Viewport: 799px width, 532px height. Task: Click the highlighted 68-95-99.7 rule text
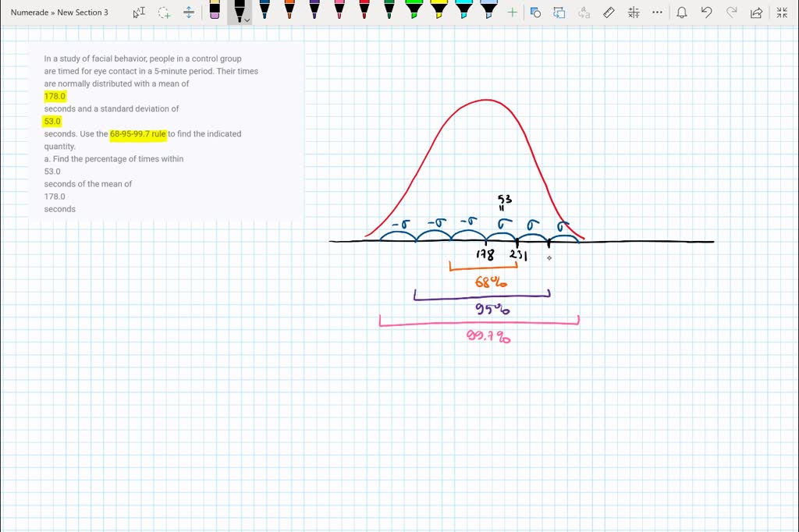[138, 134]
